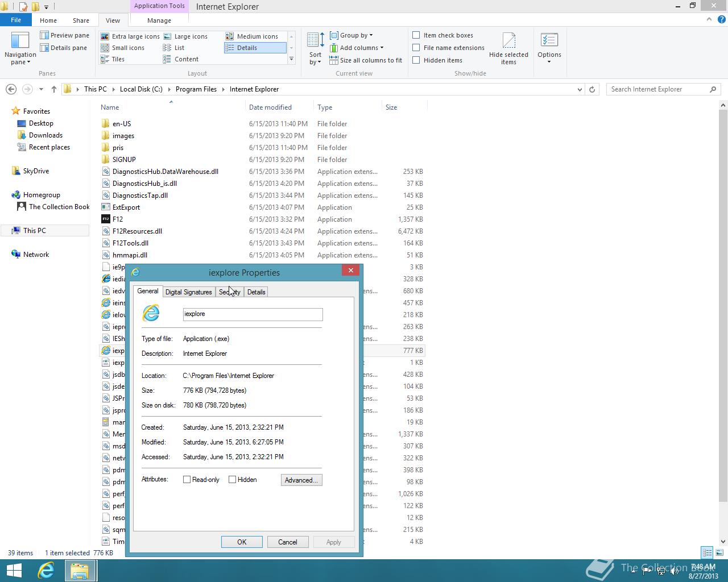Viewport: 728px width, 582px height.
Task: Click Program Files in the address path
Action: [196, 89]
